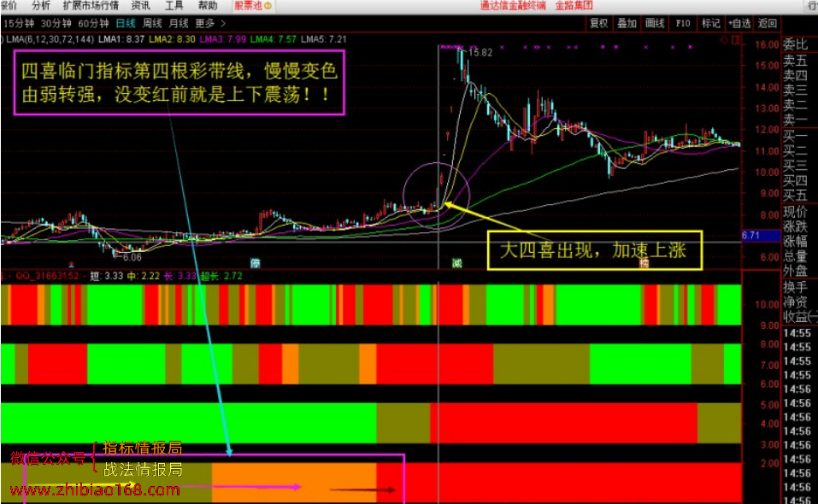Switch chart to 30分钟 period

point(56,23)
